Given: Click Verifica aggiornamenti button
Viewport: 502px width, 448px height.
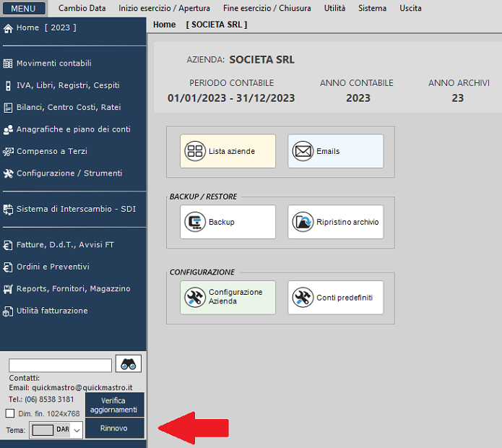Looking at the screenshot, I should point(114,405).
